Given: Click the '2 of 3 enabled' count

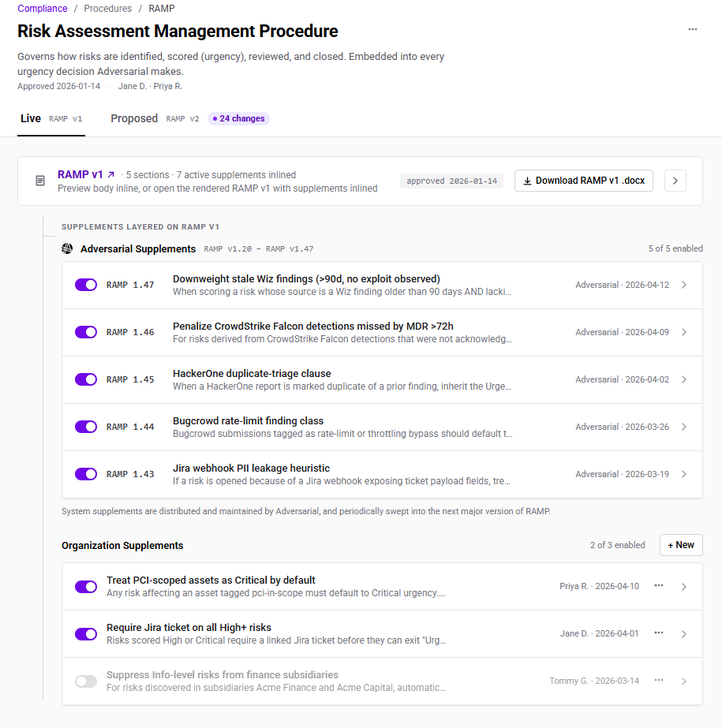Looking at the screenshot, I should [x=618, y=545].
